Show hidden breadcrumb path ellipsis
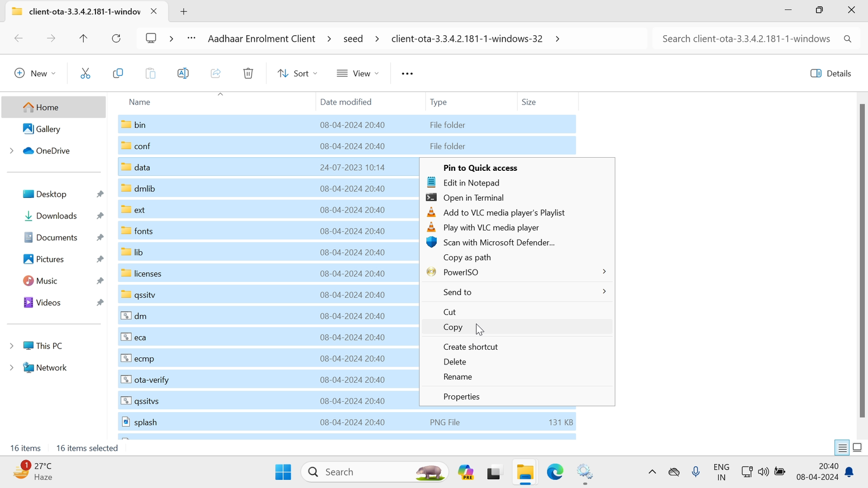This screenshot has height=488, width=868. click(191, 38)
